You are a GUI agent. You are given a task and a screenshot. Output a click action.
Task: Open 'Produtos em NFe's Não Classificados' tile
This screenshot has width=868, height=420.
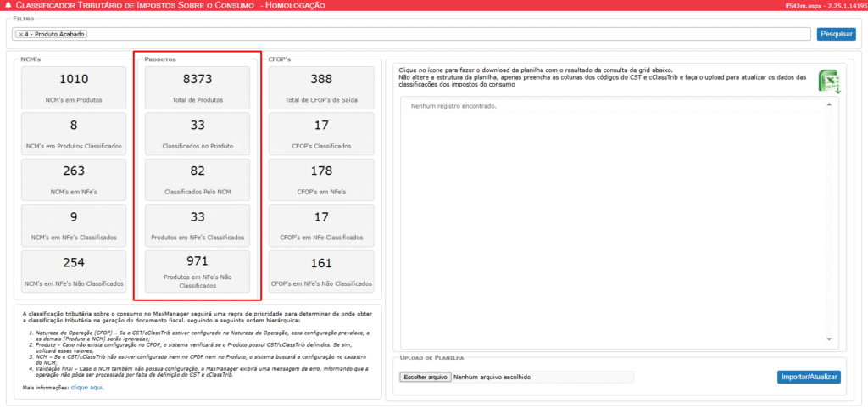click(198, 271)
